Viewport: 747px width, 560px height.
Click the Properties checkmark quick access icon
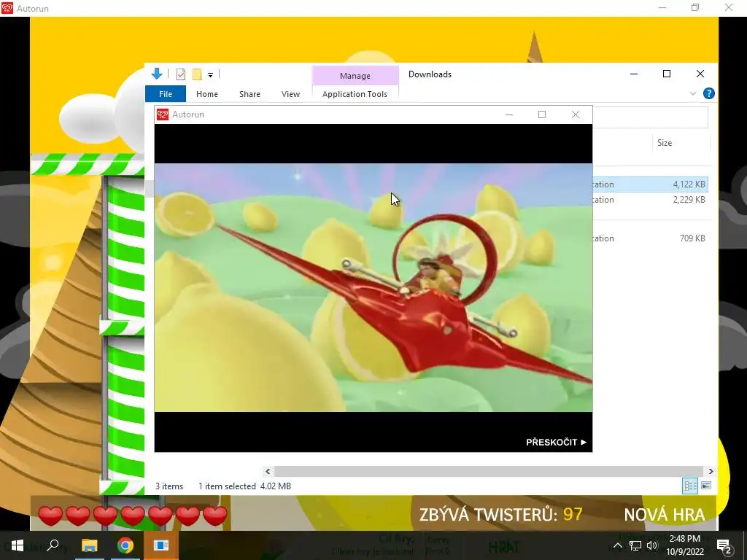point(181,74)
